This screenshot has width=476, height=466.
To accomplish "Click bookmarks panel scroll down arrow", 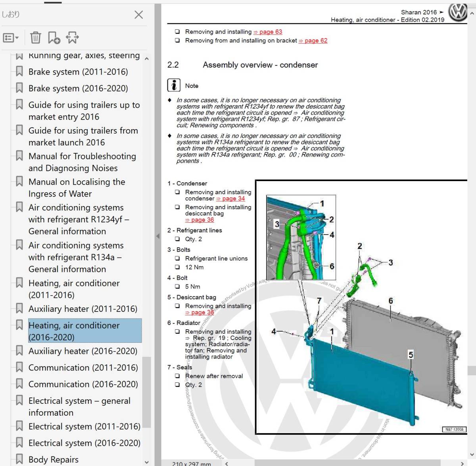I will click(x=146, y=462).
